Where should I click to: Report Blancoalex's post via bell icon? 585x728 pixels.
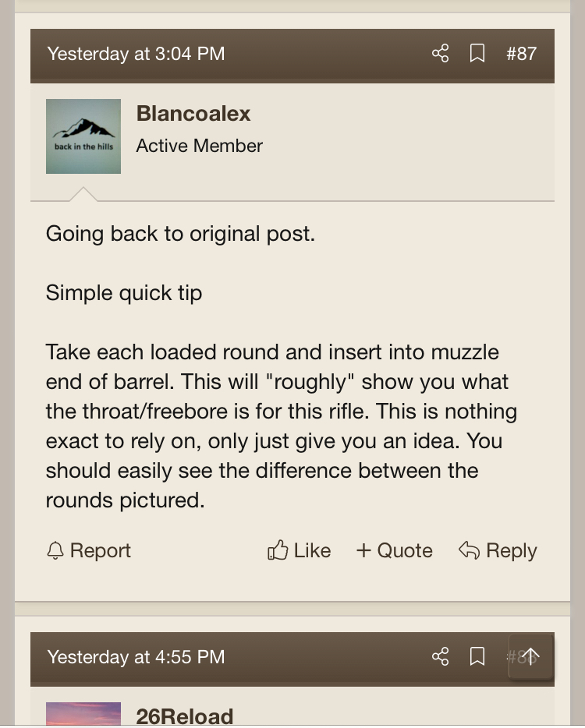click(89, 551)
